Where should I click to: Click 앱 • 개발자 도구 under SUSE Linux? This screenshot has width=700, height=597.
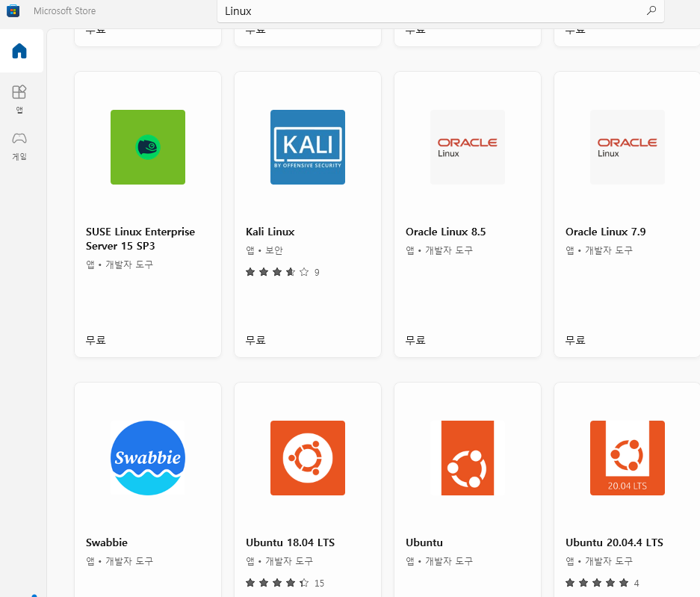(120, 265)
